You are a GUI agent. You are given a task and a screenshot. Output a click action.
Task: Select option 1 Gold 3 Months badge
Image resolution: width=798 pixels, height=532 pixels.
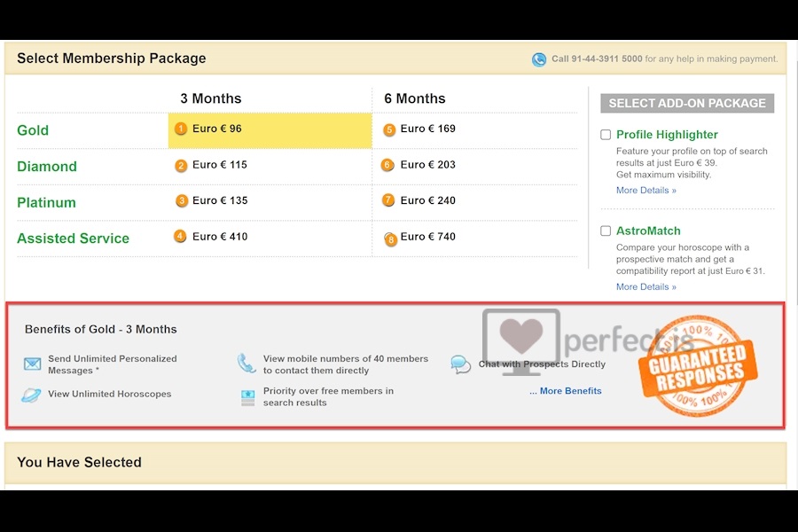181,129
